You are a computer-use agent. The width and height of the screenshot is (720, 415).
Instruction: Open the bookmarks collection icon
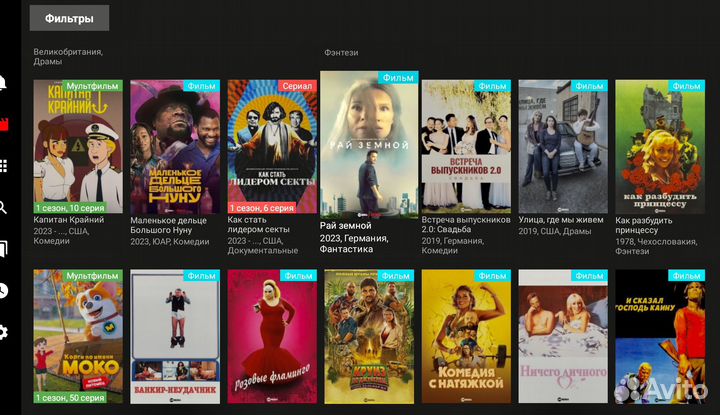coord(3,249)
